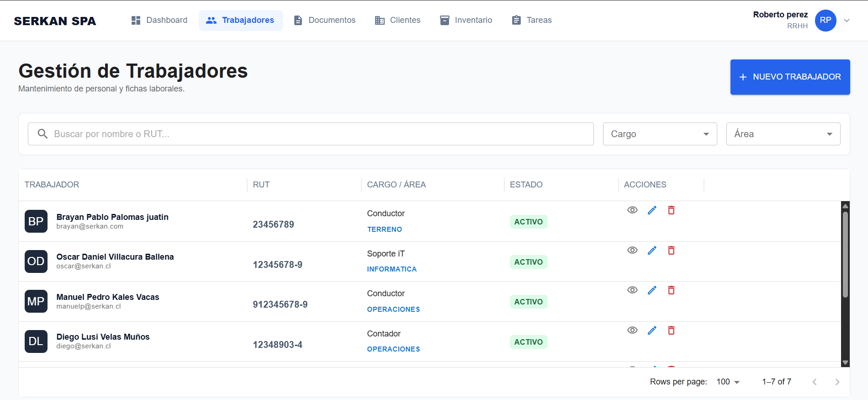Screen dimensions: 868x400
Task: Click the TERRENO area link
Action: click(385, 229)
